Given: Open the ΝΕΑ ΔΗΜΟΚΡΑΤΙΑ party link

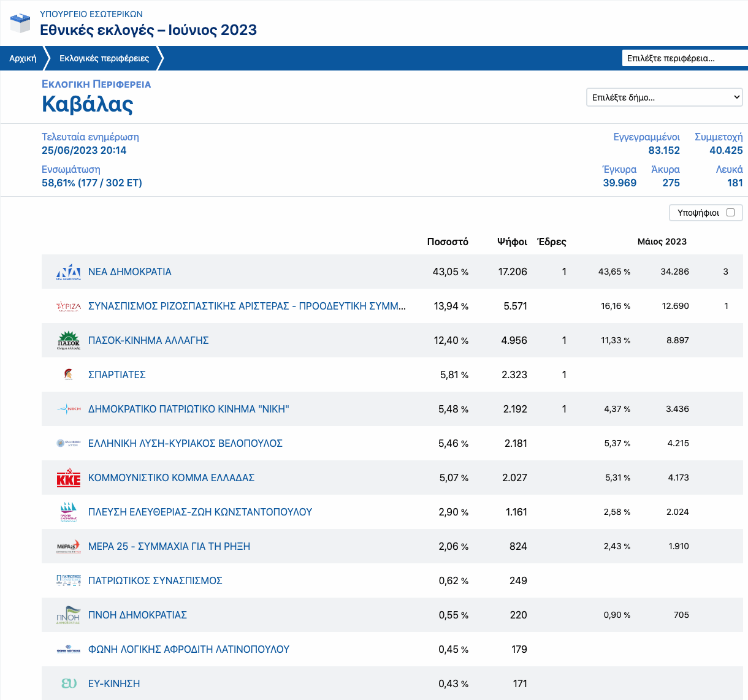Looking at the screenshot, I should (130, 272).
